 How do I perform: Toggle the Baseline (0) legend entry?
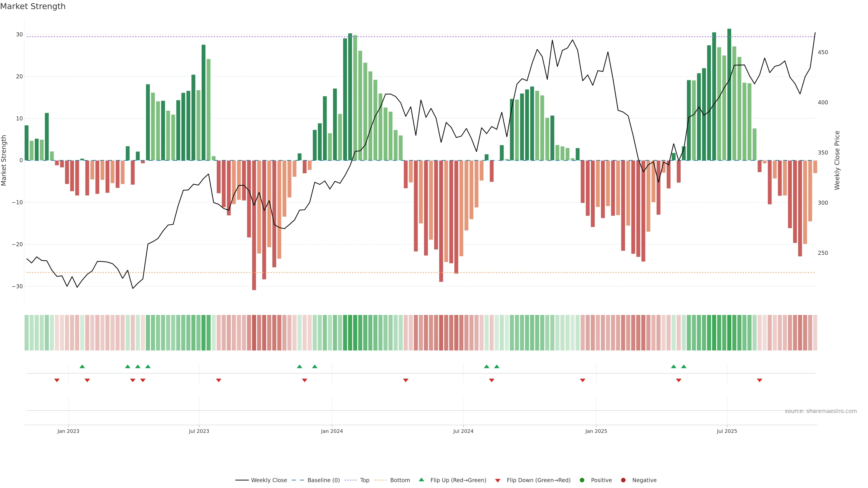click(x=323, y=480)
